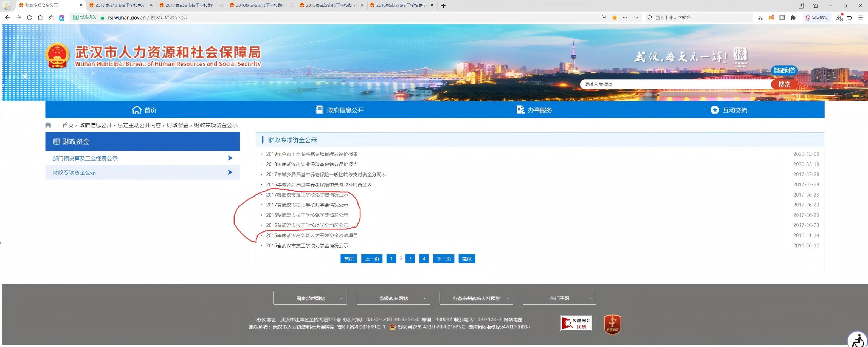Open address bar dropdown chevron
Viewport: 868px width, 347px height.
coord(636,18)
